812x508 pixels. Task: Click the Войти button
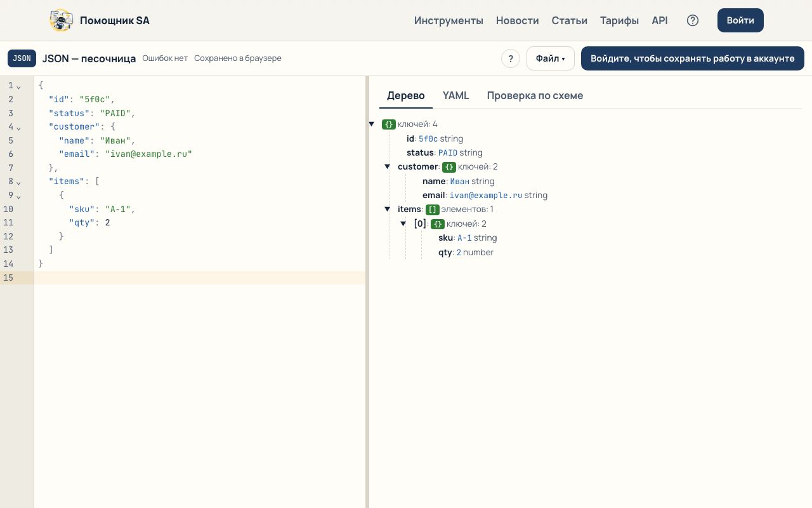coord(740,20)
